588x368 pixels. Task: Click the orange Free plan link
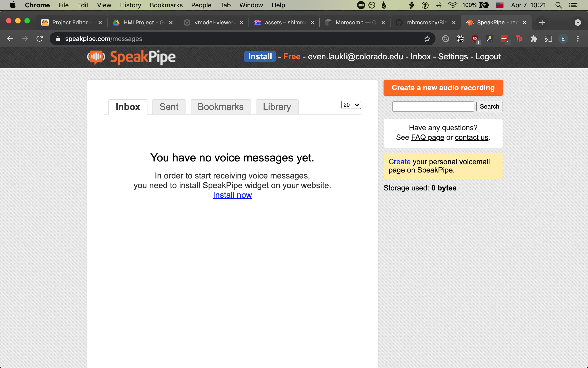point(291,57)
